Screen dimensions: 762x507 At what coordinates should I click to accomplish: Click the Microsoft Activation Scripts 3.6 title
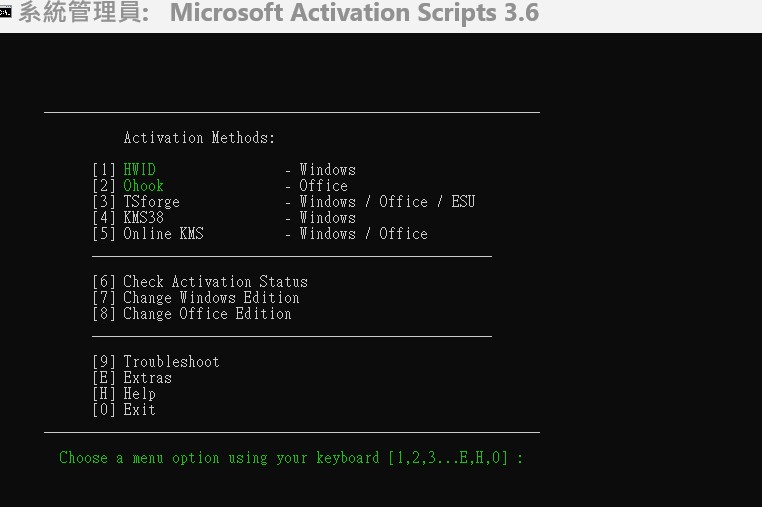[354, 13]
